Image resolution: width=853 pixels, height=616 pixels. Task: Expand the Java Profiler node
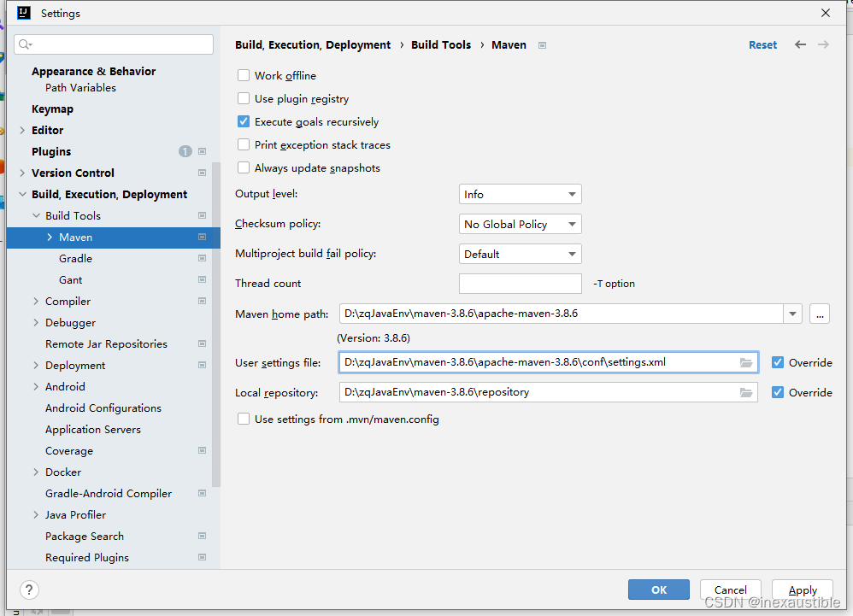pos(36,515)
